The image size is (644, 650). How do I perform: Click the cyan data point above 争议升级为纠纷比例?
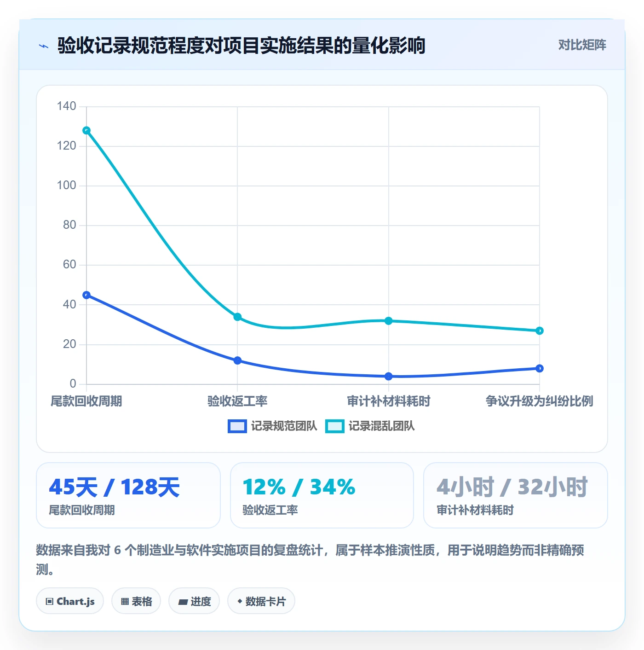click(540, 331)
